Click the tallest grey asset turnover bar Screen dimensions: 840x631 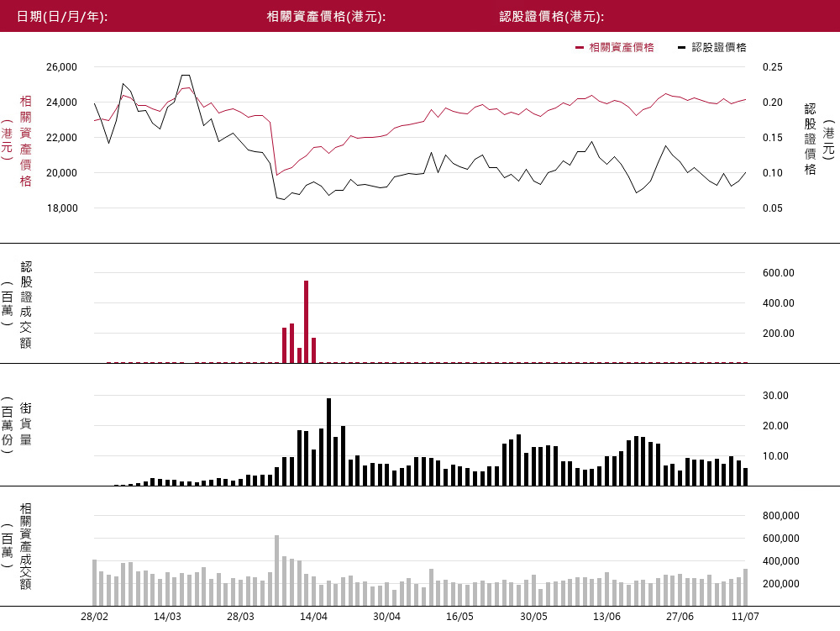[277, 571]
